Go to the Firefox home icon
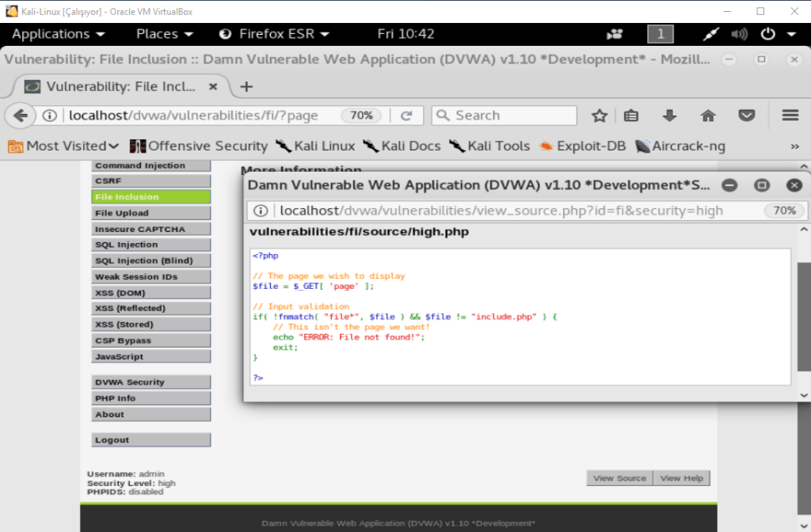 click(x=708, y=116)
